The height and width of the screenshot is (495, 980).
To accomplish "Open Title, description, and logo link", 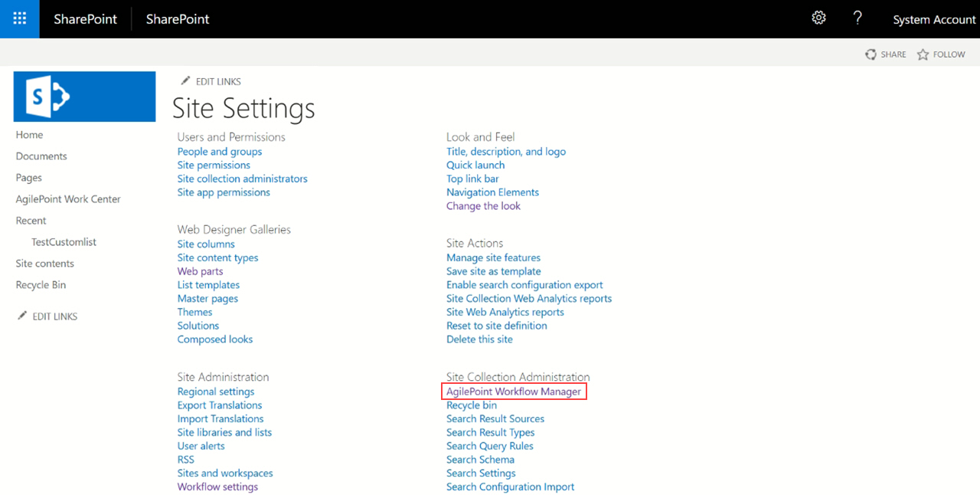I will [506, 152].
